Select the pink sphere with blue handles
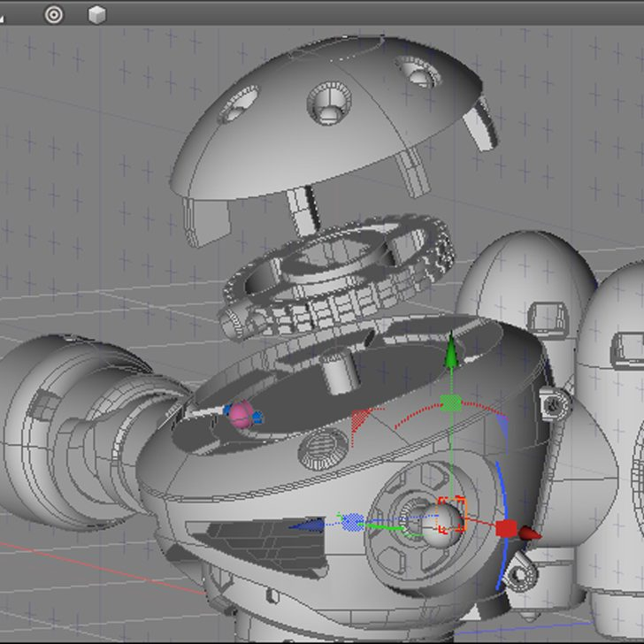Viewport: 644px width, 644px height. pos(241,414)
